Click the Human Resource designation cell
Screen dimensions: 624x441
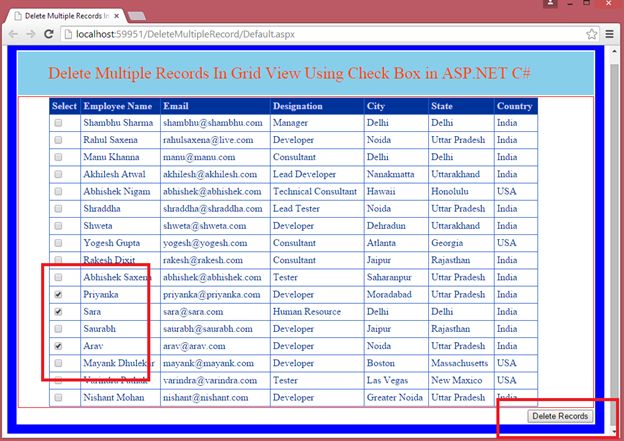317,311
